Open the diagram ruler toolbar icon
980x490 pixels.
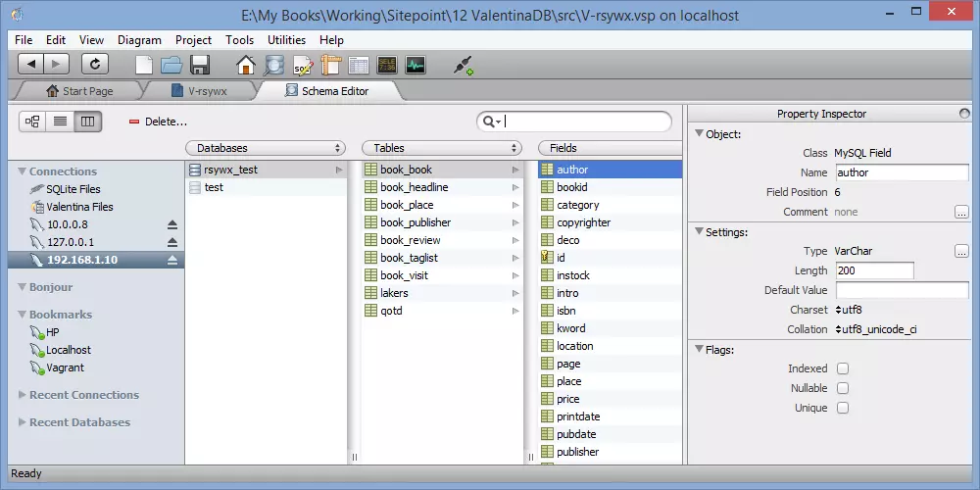point(330,65)
